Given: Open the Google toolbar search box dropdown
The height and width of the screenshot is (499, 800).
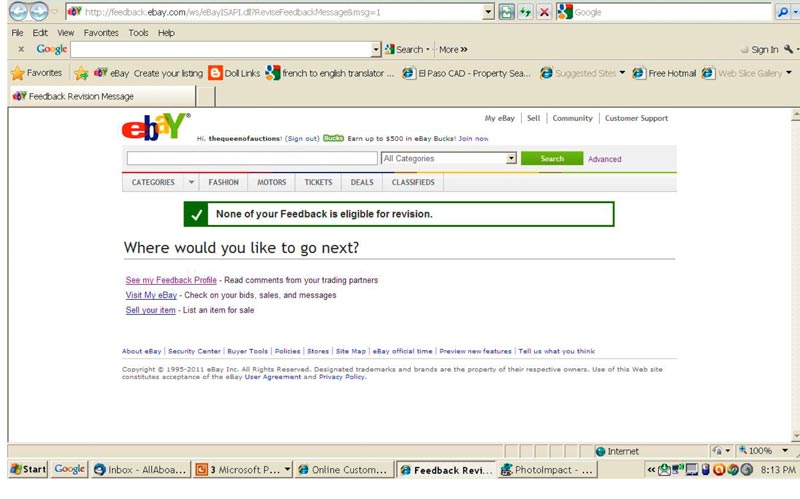Looking at the screenshot, I should 376,49.
